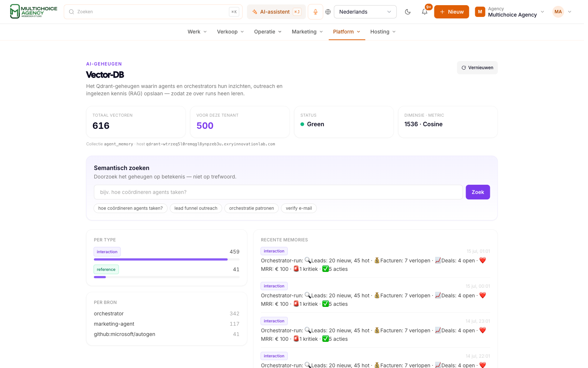
Task: Open the memory dated 14 jul, 23:01
Action: click(376, 330)
